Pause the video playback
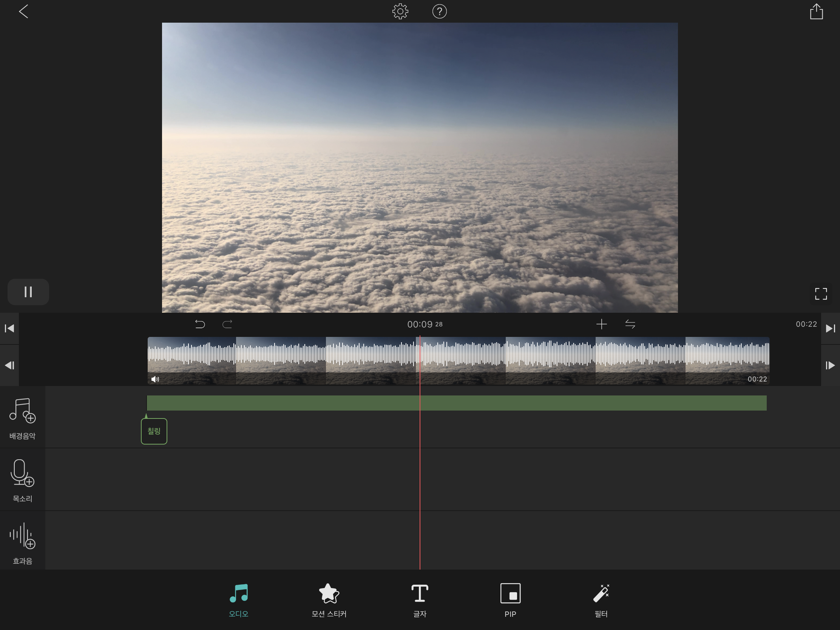Viewport: 840px width, 630px height. pos(28,292)
